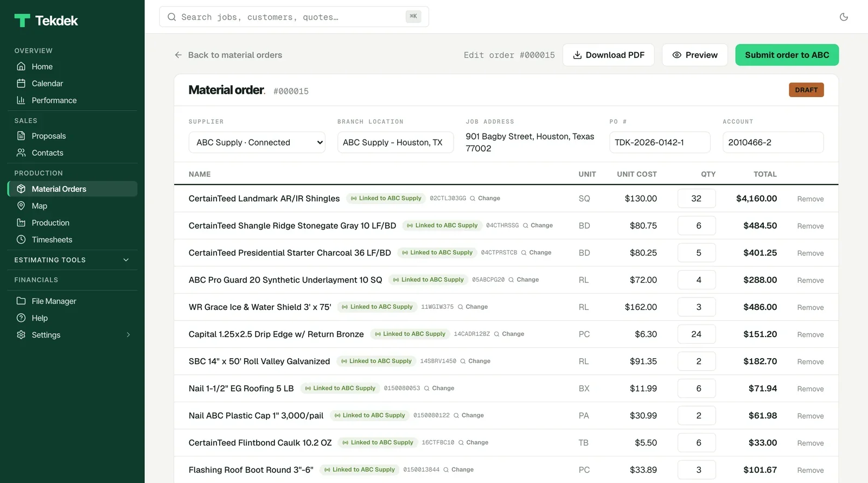Remove the SBC Roll Valley Galvanized item

810,361
